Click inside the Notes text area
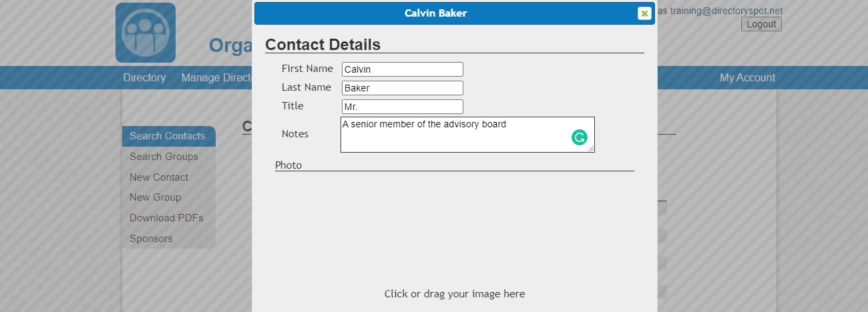 click(x=454, y=135)
